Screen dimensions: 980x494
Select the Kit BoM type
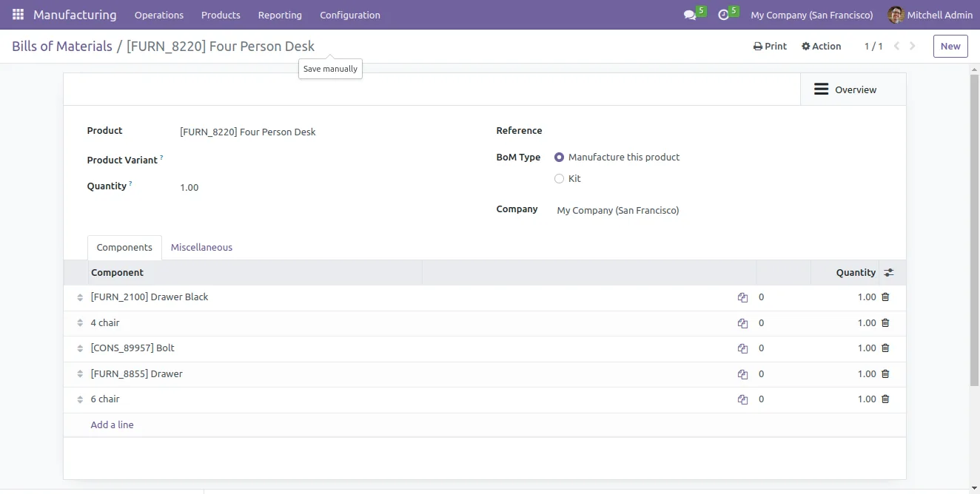coord(560,179)
